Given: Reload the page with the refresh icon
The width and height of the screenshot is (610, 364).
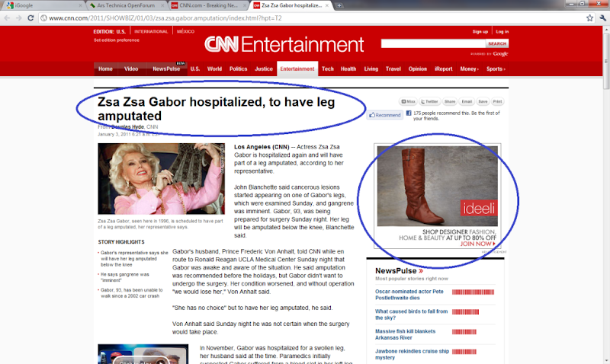Looking at the screenshot, I should [x=30, y=18].
